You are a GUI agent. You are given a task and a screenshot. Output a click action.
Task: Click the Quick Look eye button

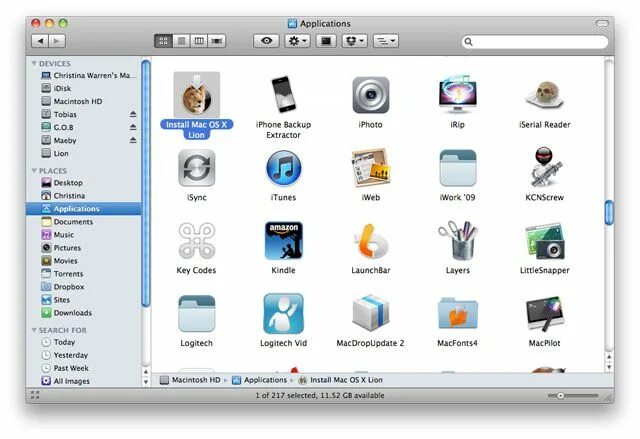(x=266, y=41)
